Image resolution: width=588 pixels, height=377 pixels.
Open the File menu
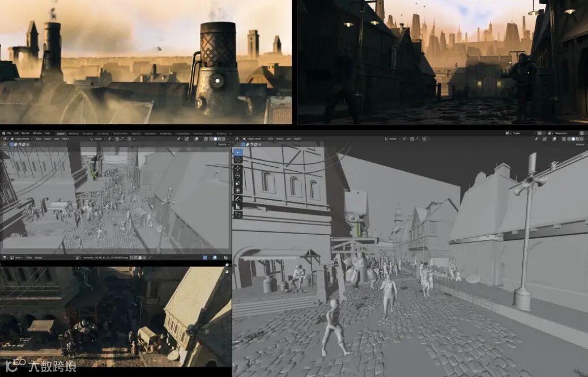[9, 133]
